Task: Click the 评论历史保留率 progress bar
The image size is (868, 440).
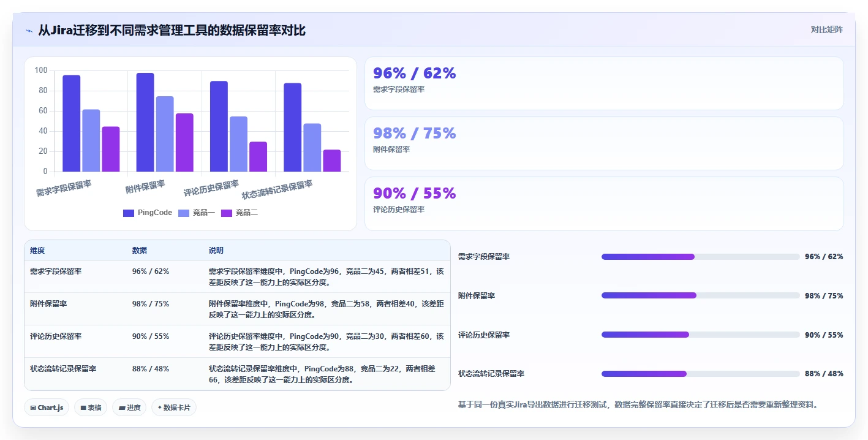Action: coord(701,335)
